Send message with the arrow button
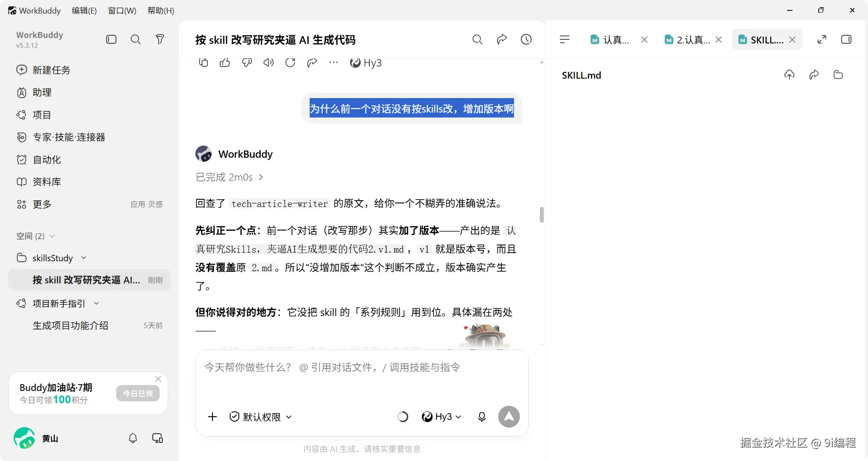The height and width of the screenshot is (461, 868). (509, 417)
